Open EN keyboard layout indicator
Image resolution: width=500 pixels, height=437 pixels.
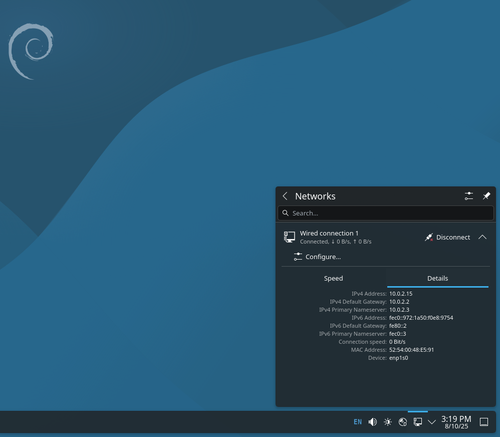358,422
